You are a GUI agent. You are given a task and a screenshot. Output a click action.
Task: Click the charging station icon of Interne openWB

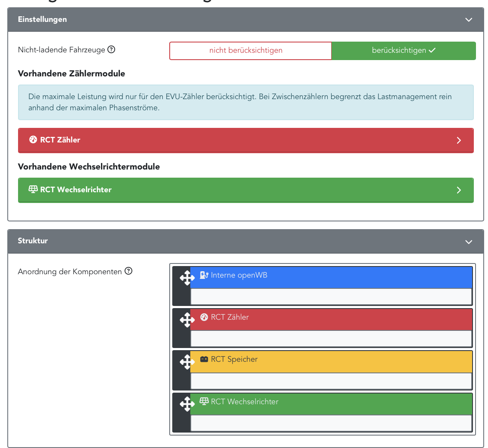pos(204,275)
